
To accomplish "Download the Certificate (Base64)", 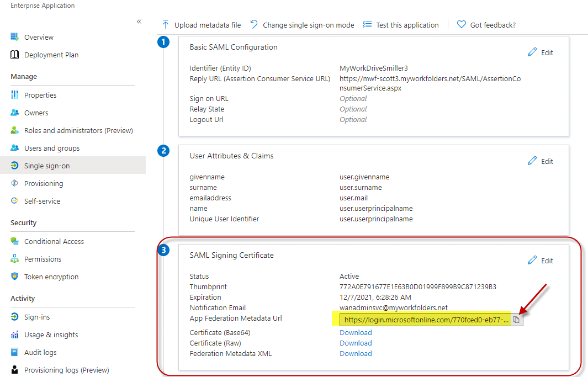I will 356,332.
